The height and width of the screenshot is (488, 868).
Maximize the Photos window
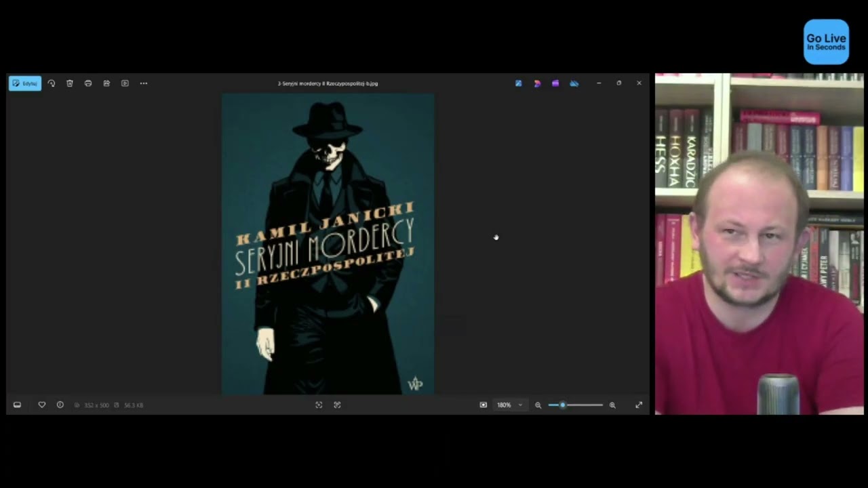618,83
